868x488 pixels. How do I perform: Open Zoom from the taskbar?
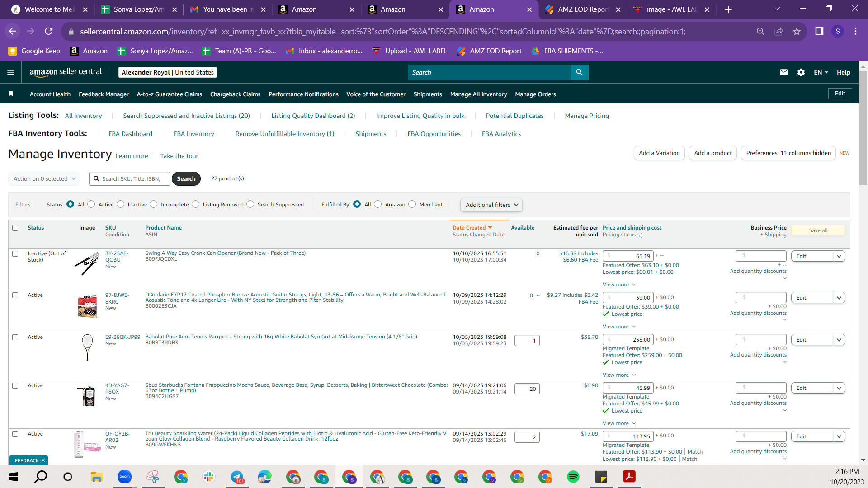pos(124,477)
